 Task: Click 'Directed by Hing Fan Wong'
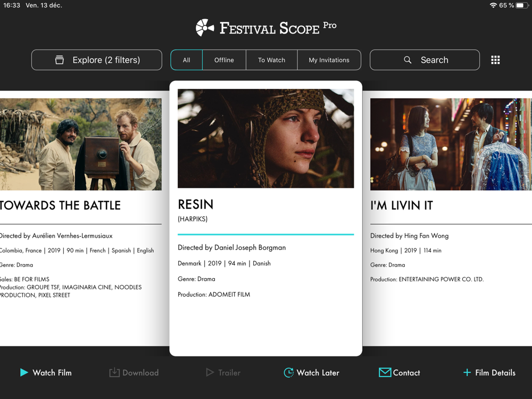coord(409,236)
